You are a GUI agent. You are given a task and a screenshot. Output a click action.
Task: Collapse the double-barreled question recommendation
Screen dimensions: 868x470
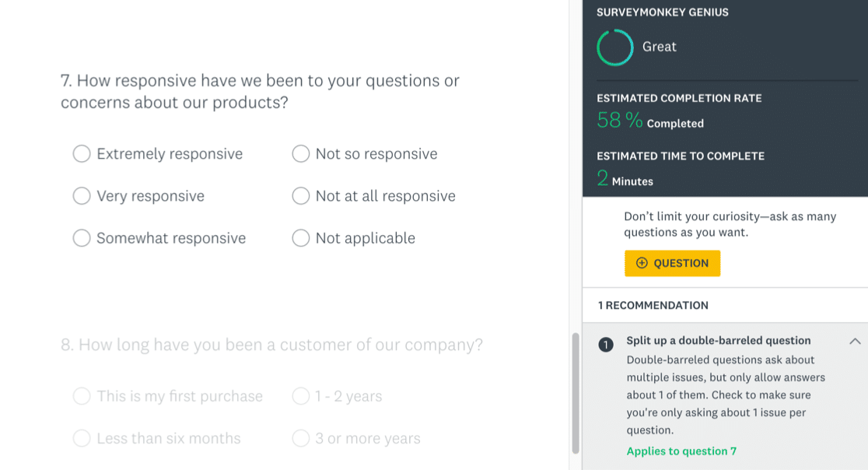tap(855, 341)
